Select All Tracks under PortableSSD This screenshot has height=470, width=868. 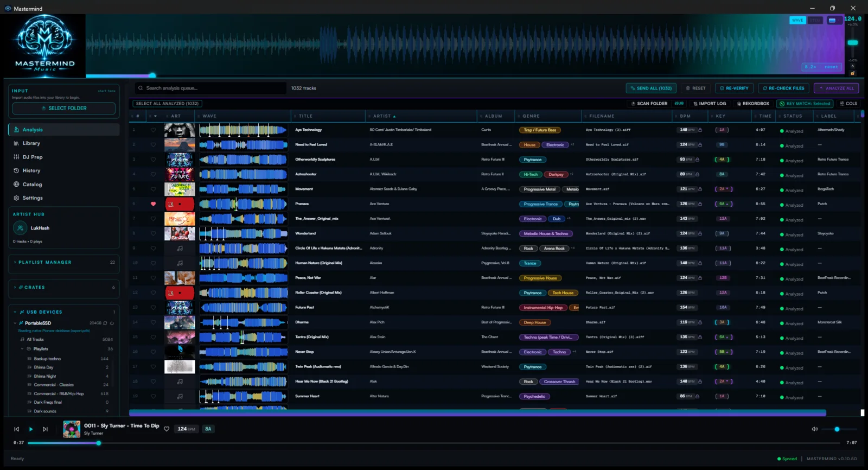coord(66,339)
